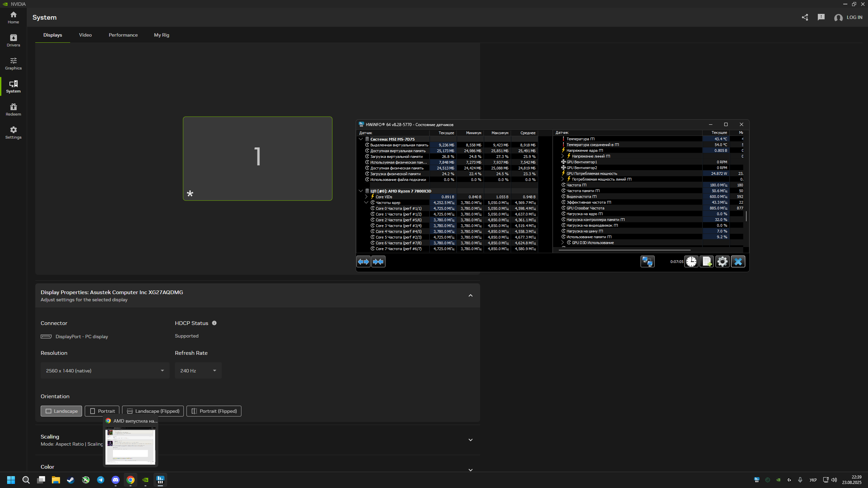Select Core 0 Частота (perf #1/1) row
This screenshot has width=868, height=488.
coord(448,208)
